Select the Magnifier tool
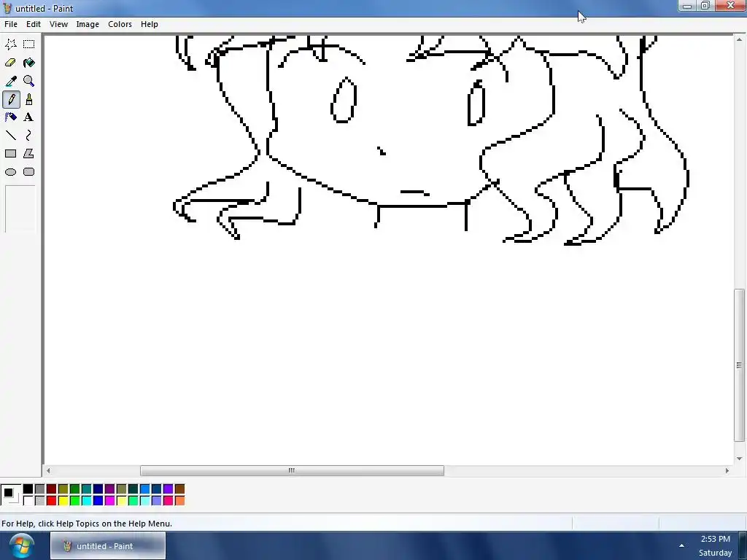 click(x=29, y=81)
